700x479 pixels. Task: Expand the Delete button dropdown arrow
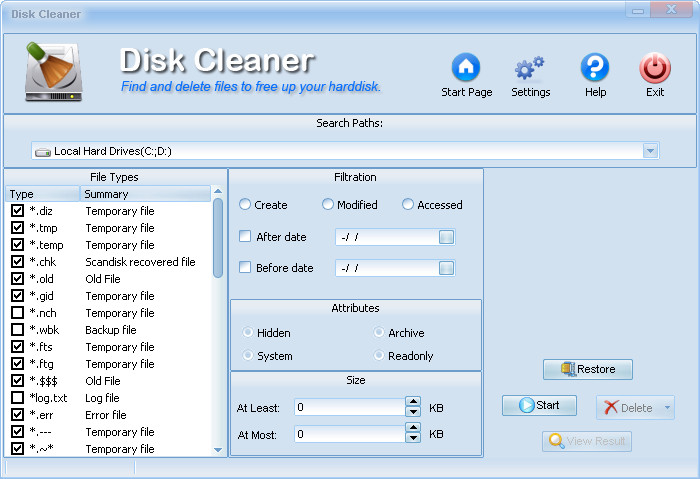667,408
